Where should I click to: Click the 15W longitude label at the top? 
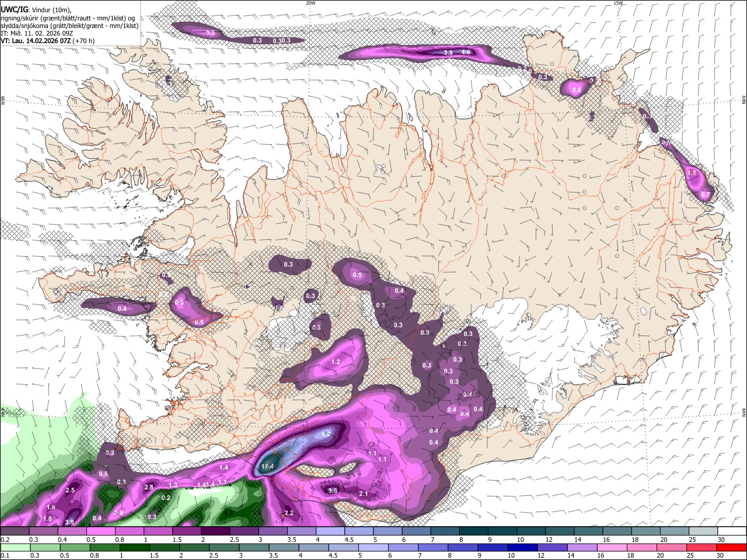tap(618, 3)
